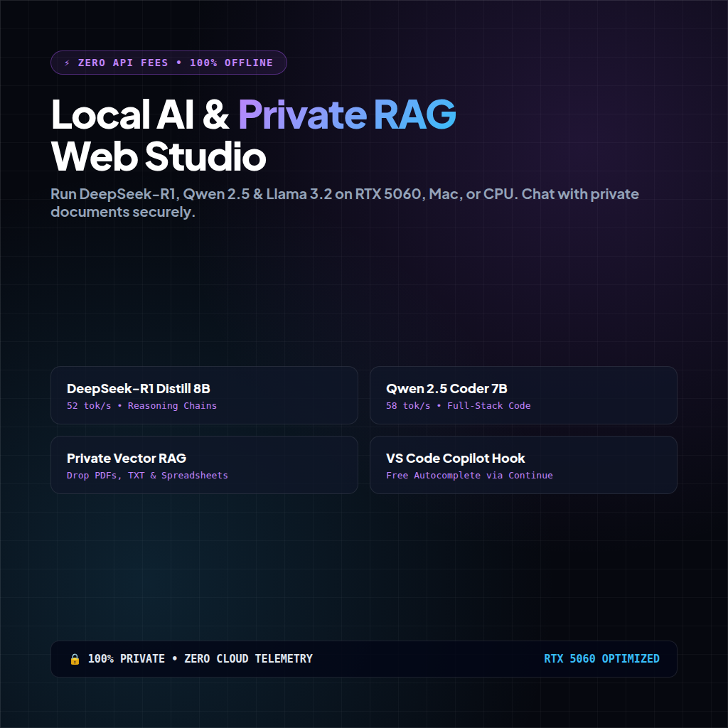
Task: Click the Web Studio heading line
Action: click(159, 156)
